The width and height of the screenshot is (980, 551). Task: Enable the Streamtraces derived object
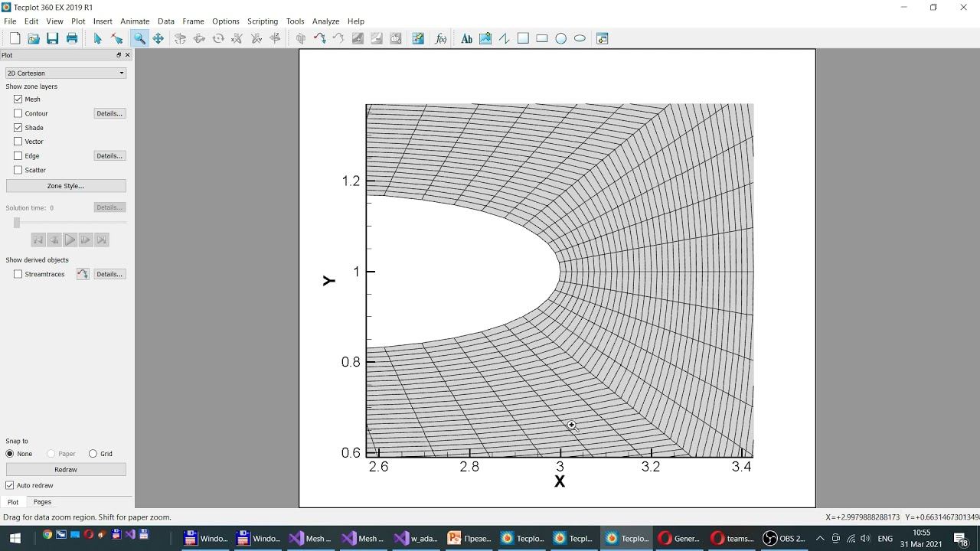coord(18,274)
